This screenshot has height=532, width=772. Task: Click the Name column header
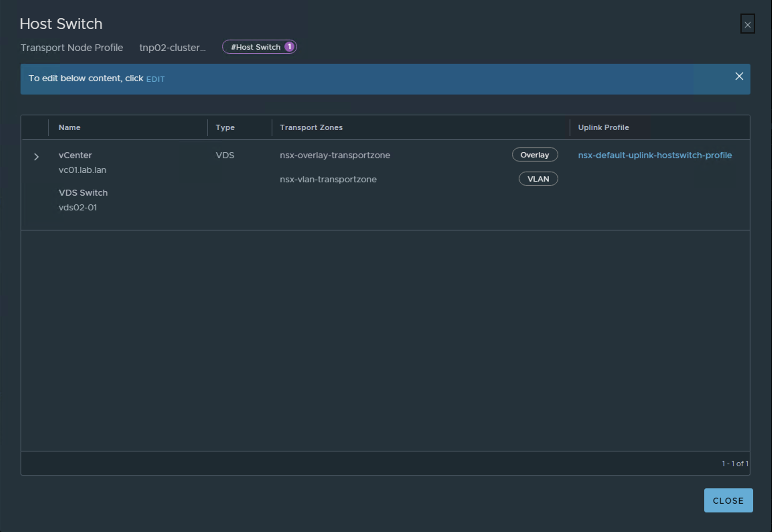[69, 128]
